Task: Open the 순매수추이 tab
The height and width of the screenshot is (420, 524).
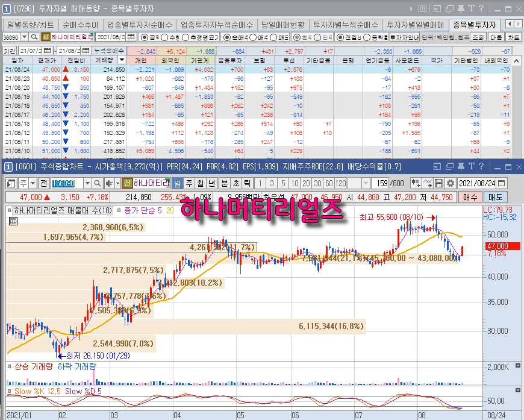Action: coord(81,25)
